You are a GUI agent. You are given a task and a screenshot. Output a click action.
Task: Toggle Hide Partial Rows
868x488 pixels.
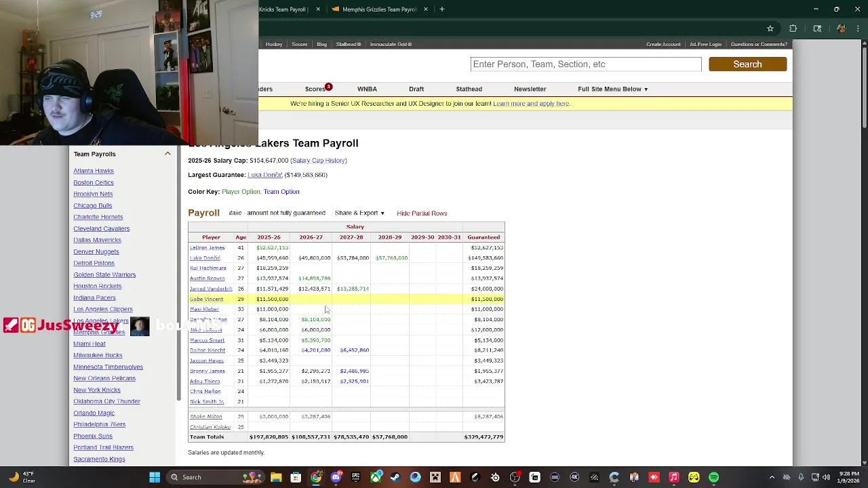[422, 213]
